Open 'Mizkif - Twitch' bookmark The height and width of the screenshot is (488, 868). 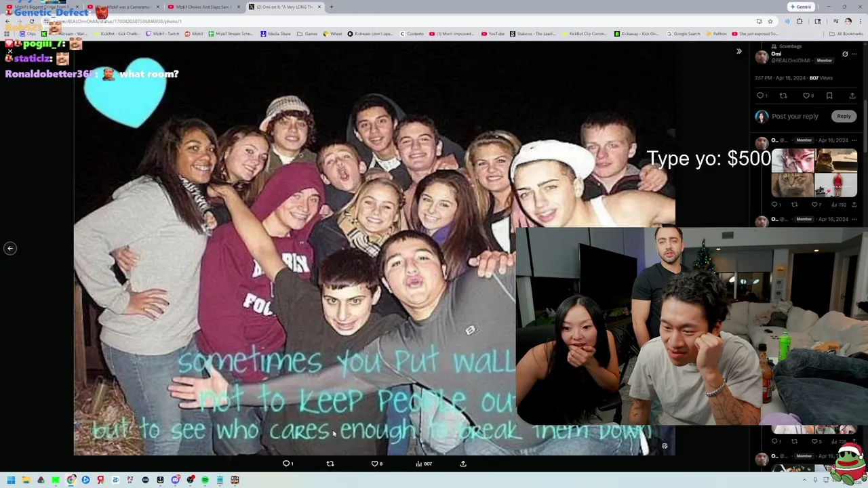[x=163, y=34]
